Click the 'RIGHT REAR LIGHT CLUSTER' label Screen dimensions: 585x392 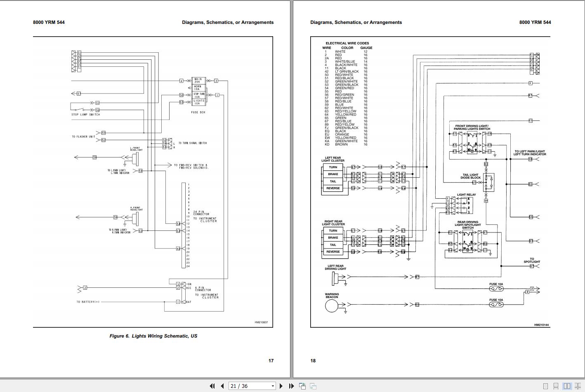tap(333, 223)
